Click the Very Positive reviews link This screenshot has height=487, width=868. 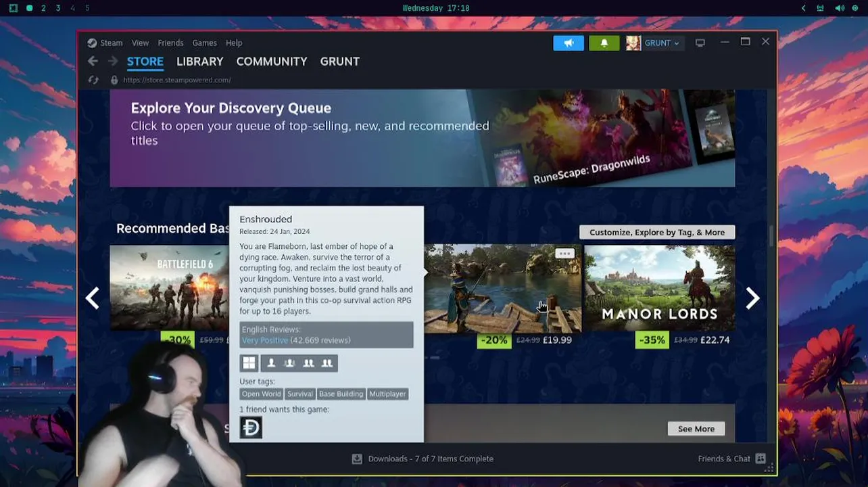coord(265,340)
